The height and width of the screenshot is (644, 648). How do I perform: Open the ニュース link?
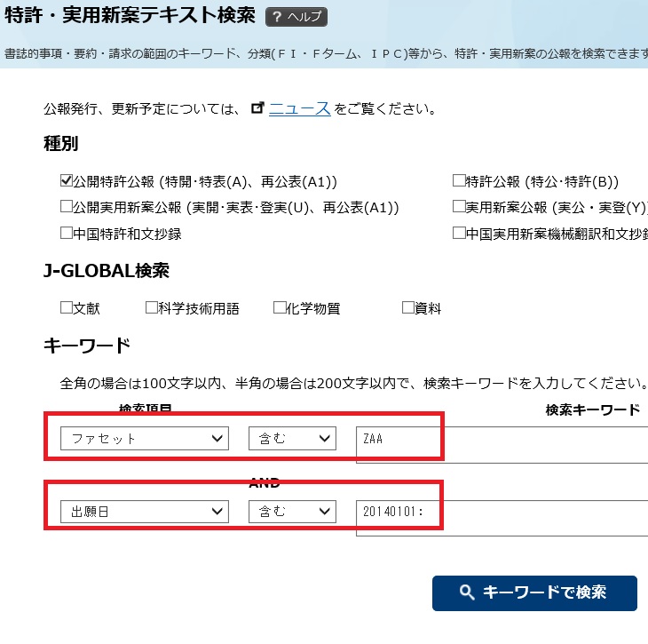pos(300,108)
